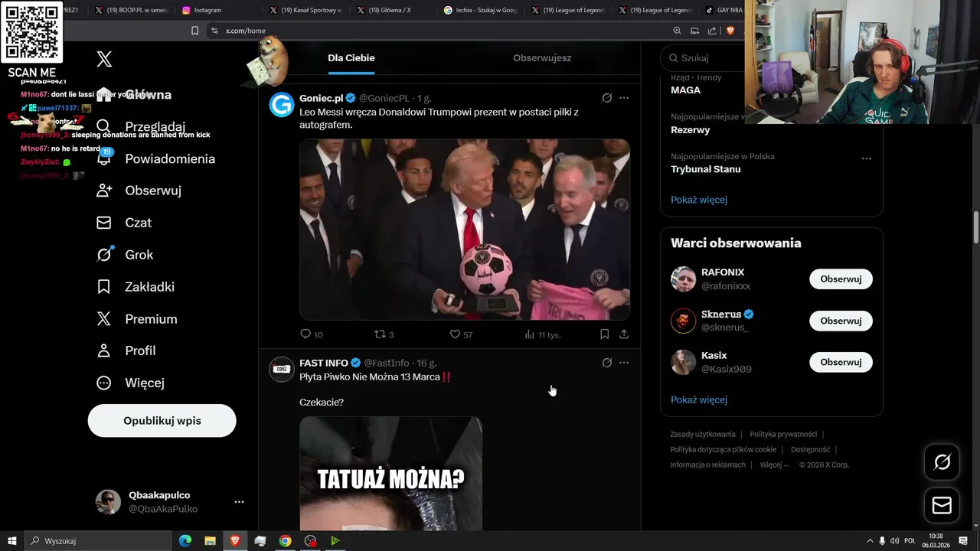This screenshot has width=980, height=551.
Task: Click Pokaż więcej under trends
Action: coord(699,200)
